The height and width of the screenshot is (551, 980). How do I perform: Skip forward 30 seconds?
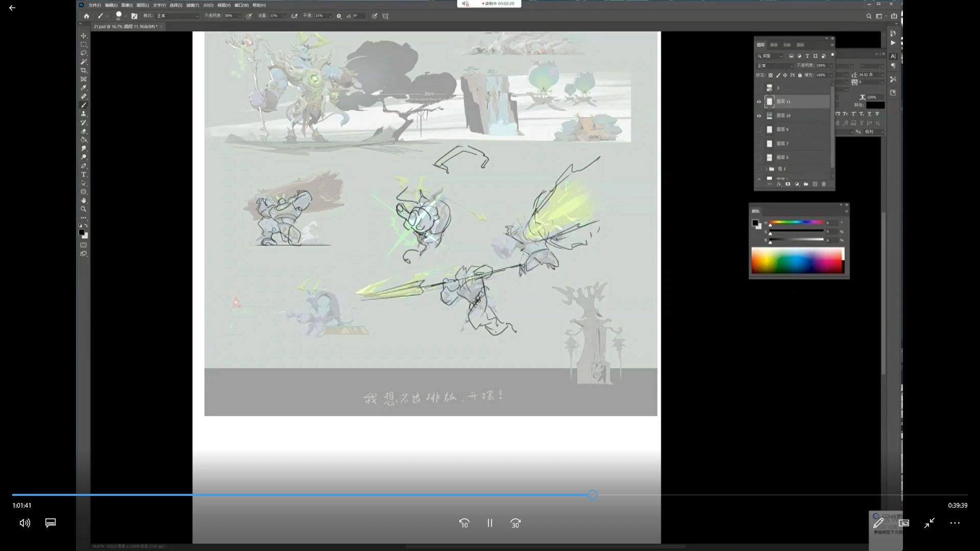coord(516,523)
